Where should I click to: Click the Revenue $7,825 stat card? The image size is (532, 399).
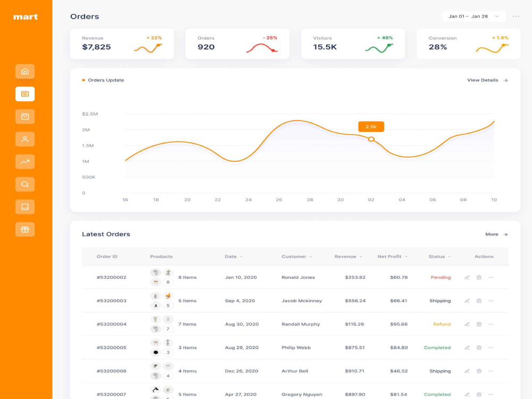pyautogui.click(x=122, y=44)
